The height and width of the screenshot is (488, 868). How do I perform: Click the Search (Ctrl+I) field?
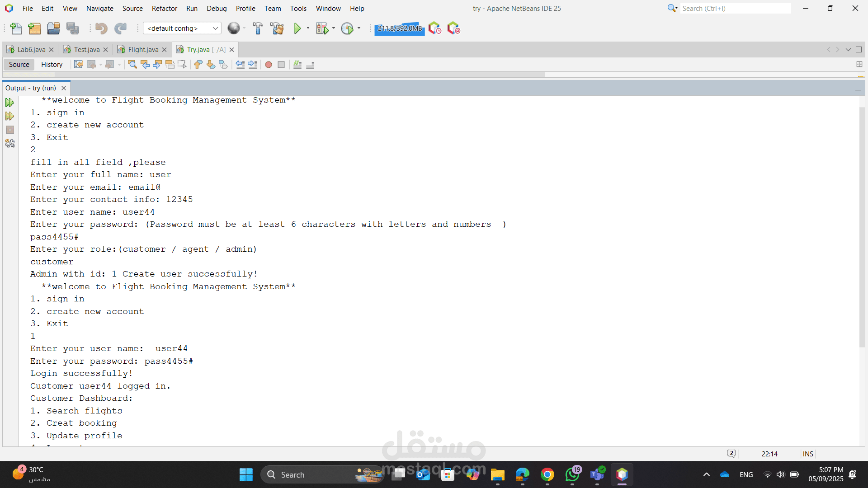click(736, 8)
